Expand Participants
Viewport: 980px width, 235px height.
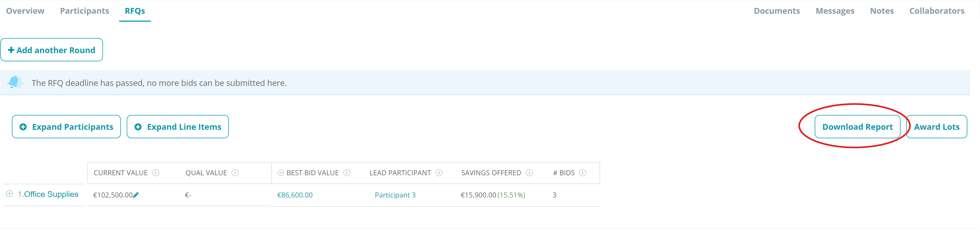click(x=66, y=127)
